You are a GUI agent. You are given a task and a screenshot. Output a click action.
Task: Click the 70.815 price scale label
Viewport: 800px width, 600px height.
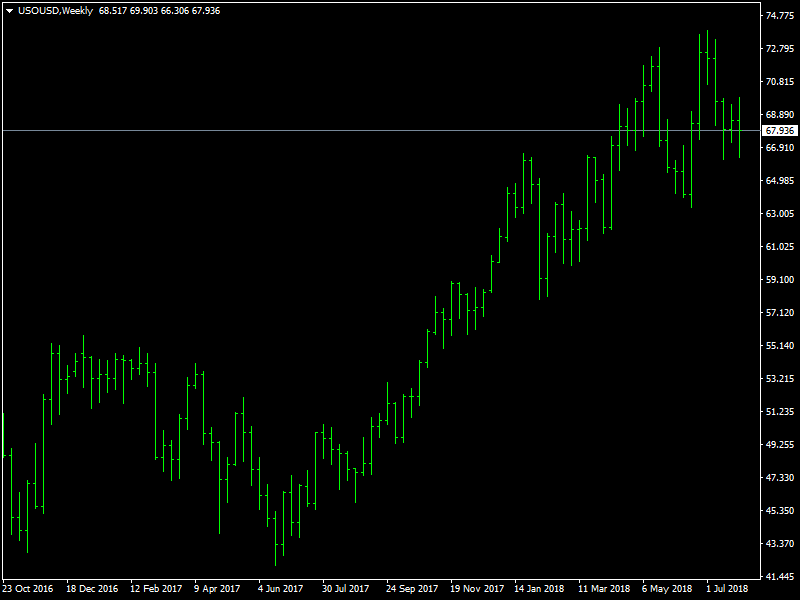tap(780, 82)
